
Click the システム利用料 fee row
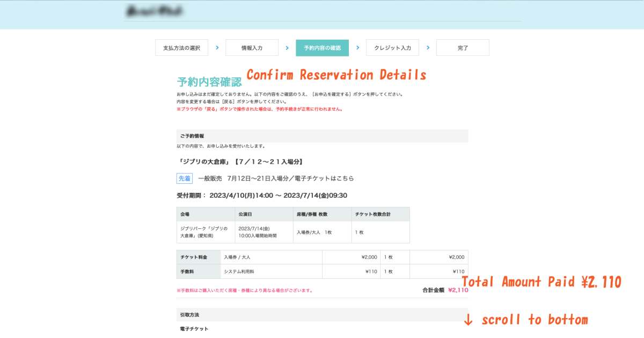[x=239, y=271]
